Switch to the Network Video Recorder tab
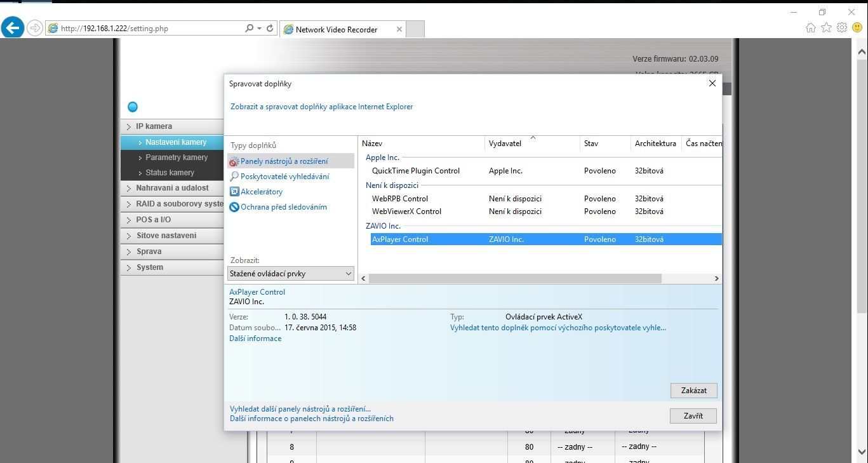The height and width of the screenshot is (463, 868). (x=336, y=29)
